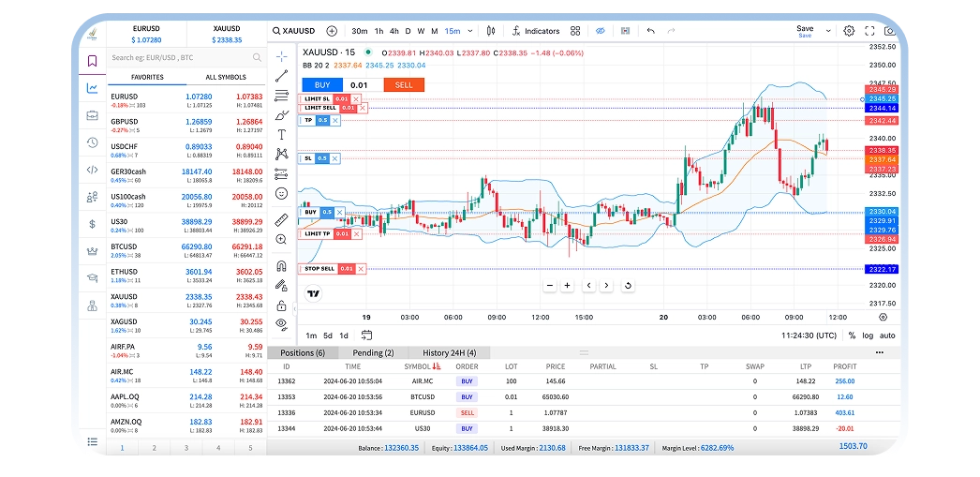Image resolution: width=980 pixels, height=477 pixels.
Task: Toggle hide all drawings eye icon
Action: pos(281,323)
